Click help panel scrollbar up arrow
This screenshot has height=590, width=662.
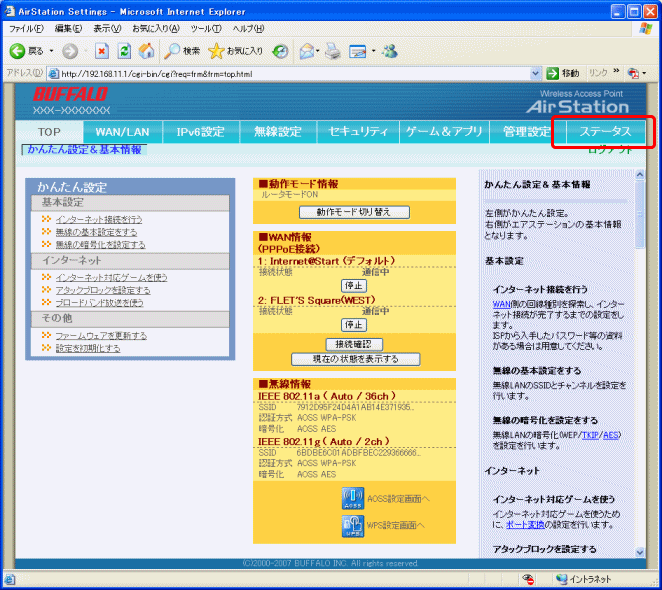pos(640,174)
